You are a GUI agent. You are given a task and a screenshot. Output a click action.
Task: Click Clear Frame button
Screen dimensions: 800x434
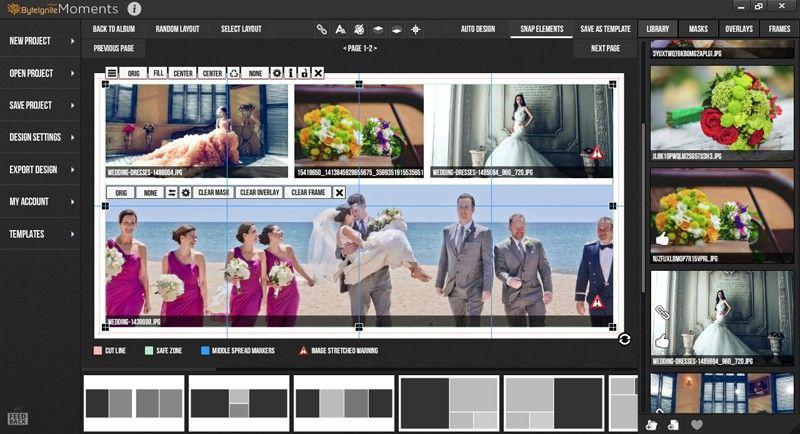click(x=308, y=192)
